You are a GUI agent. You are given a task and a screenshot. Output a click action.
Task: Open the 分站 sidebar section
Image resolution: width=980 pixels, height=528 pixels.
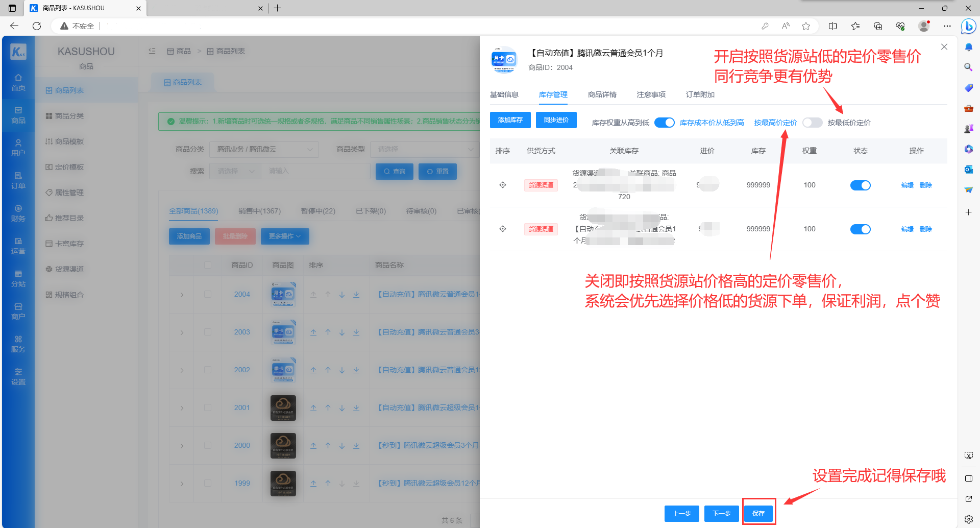pos(18,278)
